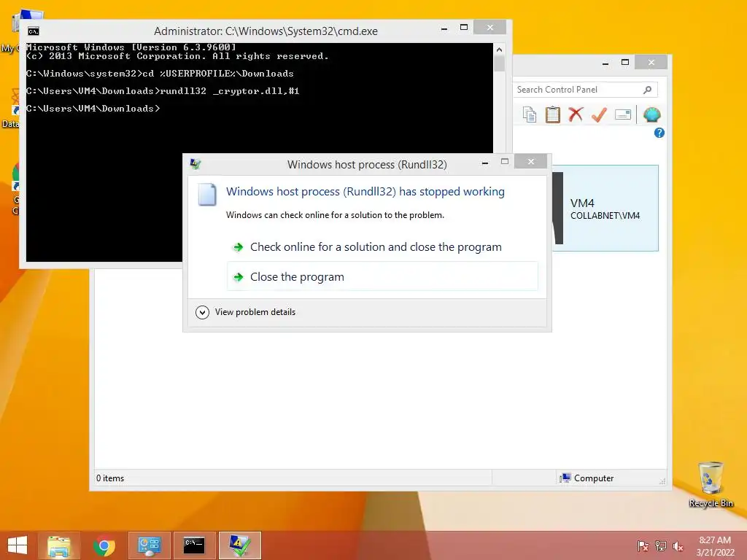
Task: Maximize the Control Panel window
Action: [625, 63]
